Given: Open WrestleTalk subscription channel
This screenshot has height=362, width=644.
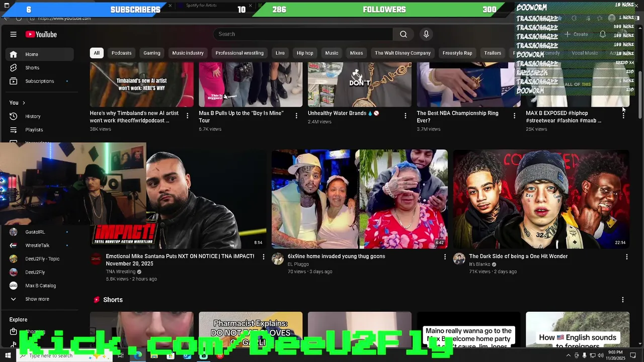Looking at the screenshot, I should click(40, 245).
